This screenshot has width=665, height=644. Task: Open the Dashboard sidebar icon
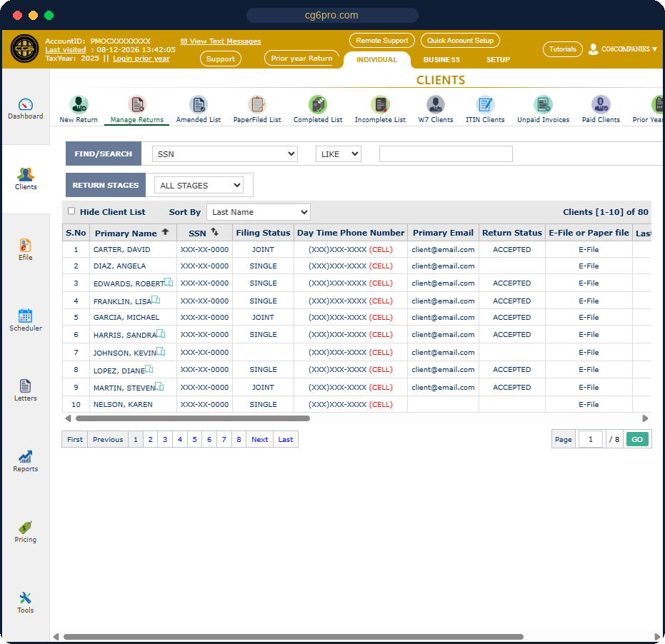26,104
